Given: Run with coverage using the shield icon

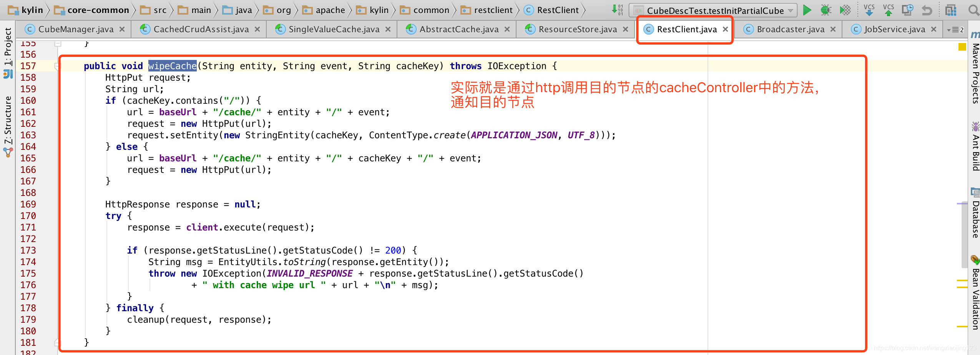Looking at the screenshot, I should 845,10.
